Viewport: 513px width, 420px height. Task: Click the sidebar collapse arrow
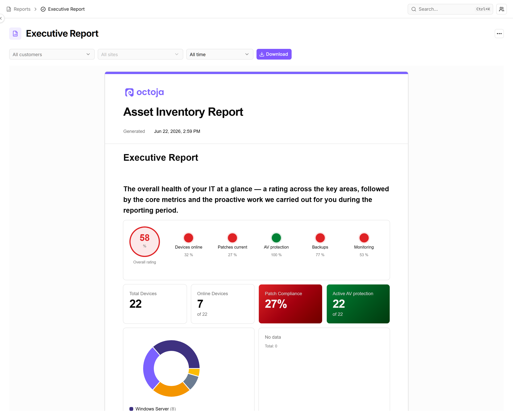(x=1, y=18)
